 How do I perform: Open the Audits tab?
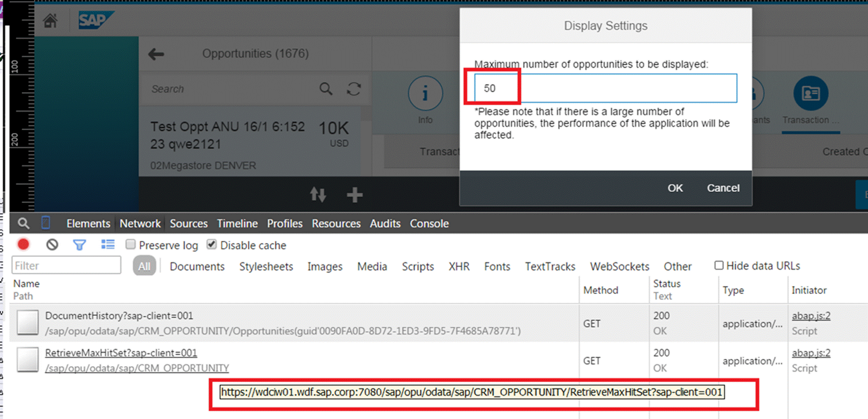pos(385,223)
